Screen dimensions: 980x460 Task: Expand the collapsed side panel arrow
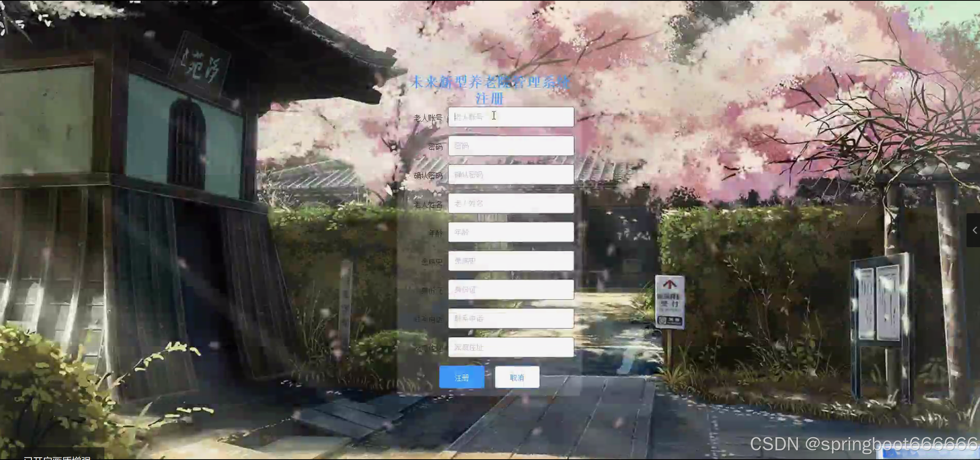[x=974, y=230]
